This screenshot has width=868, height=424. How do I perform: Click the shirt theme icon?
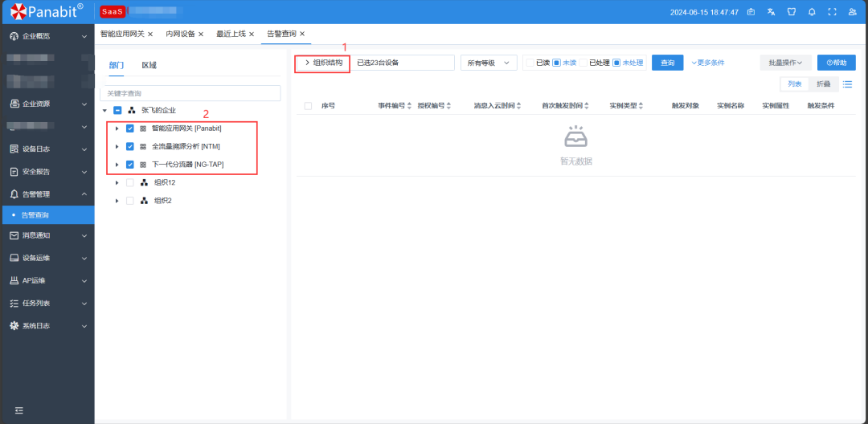792,11
